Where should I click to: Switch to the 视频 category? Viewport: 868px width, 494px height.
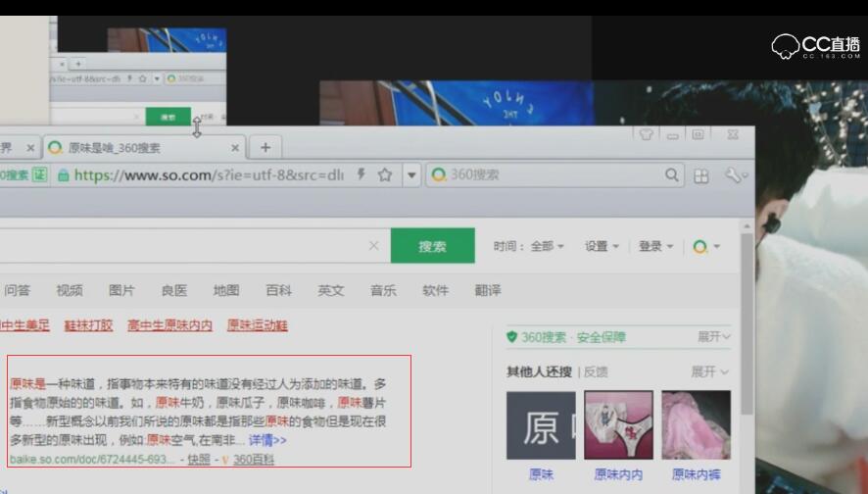pos(70,290)
